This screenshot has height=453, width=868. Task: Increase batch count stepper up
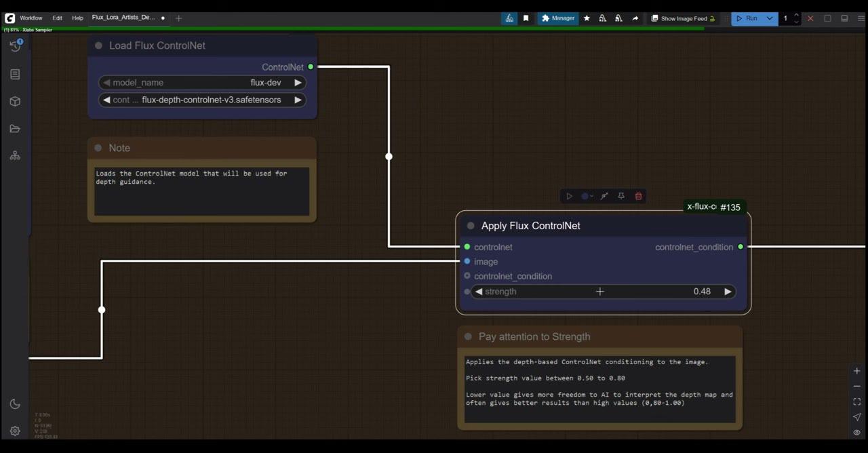(796, 15)
